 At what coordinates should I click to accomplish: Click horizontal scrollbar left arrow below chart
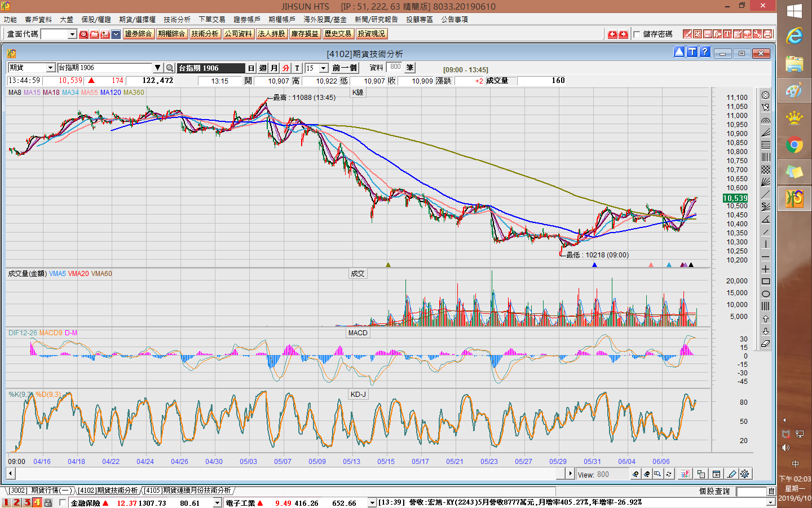point(11,474)
